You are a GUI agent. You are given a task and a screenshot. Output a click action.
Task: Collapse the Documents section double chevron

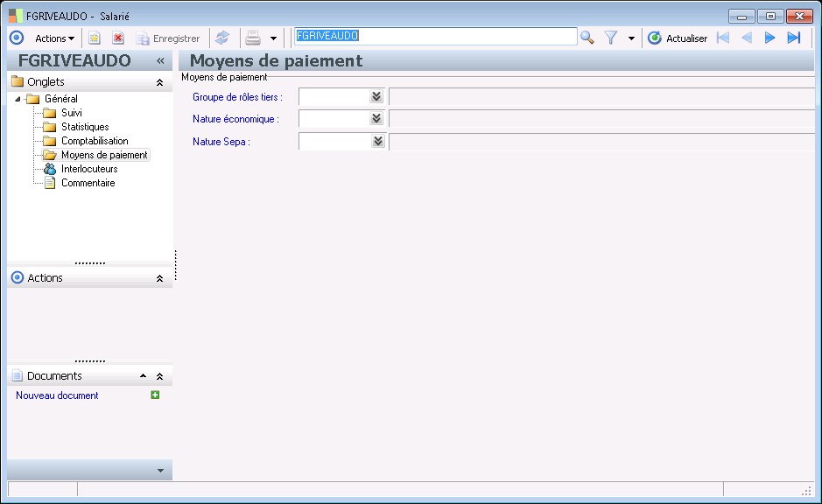[x=160, y=376]
